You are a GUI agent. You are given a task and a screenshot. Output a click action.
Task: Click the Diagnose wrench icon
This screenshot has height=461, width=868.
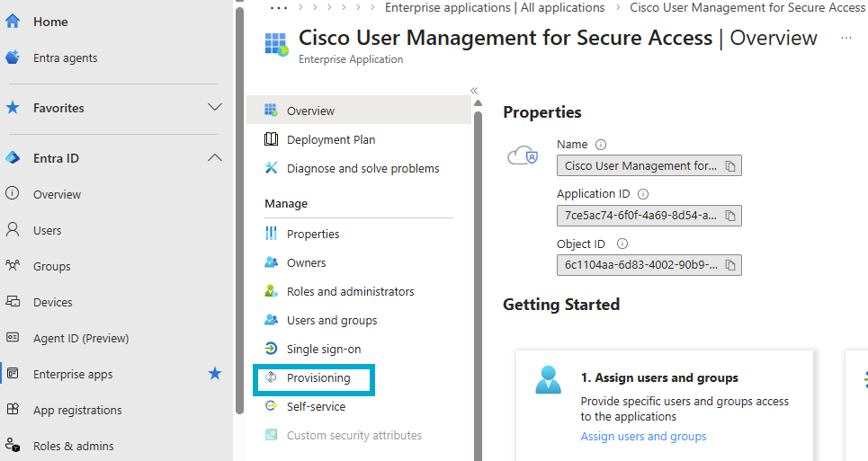coord(272,167)
